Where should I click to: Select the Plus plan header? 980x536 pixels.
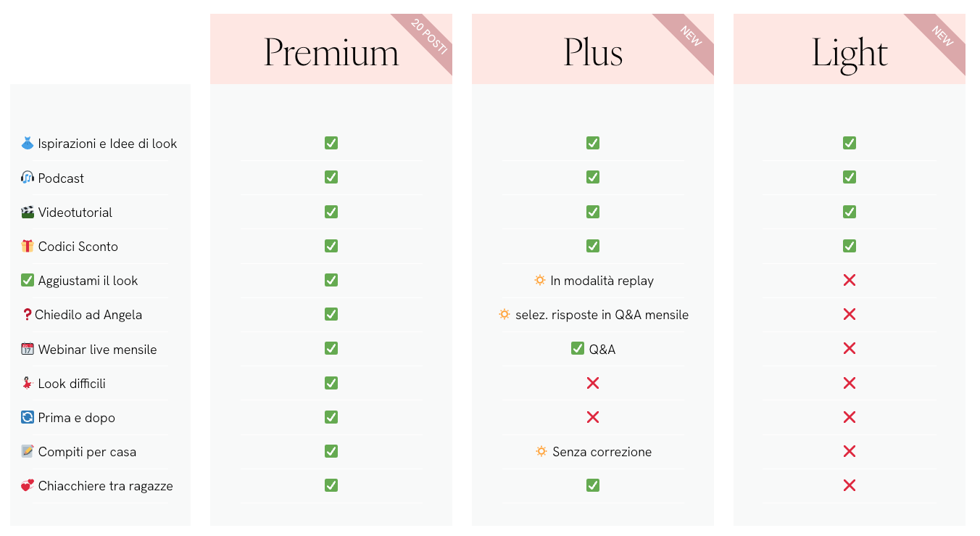pyautogui.click(x=593, y=52)
